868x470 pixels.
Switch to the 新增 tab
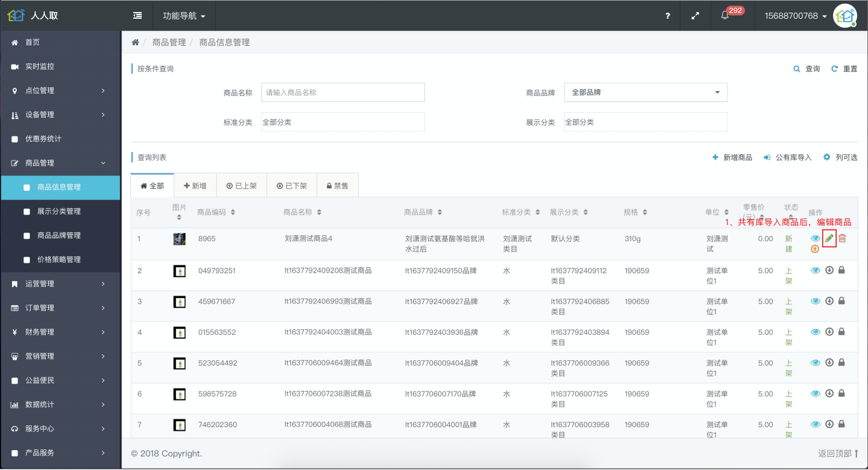[195, 186]
